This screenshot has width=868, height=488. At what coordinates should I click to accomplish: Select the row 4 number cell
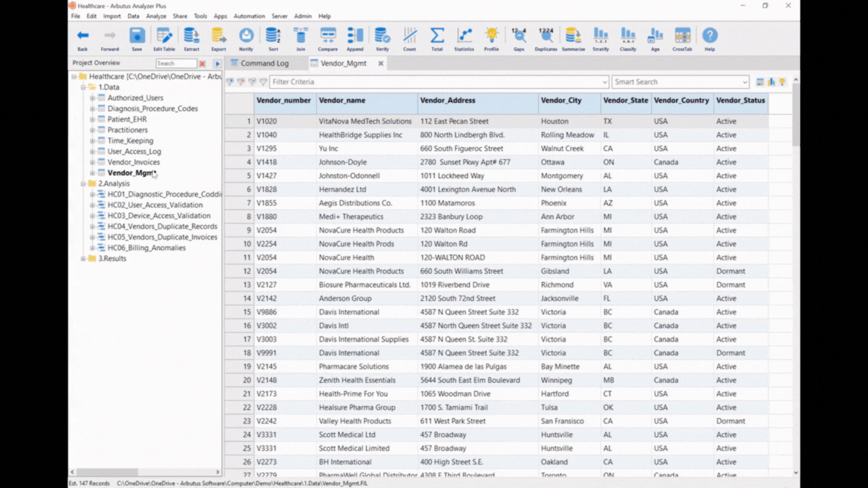tap(239, 162)
